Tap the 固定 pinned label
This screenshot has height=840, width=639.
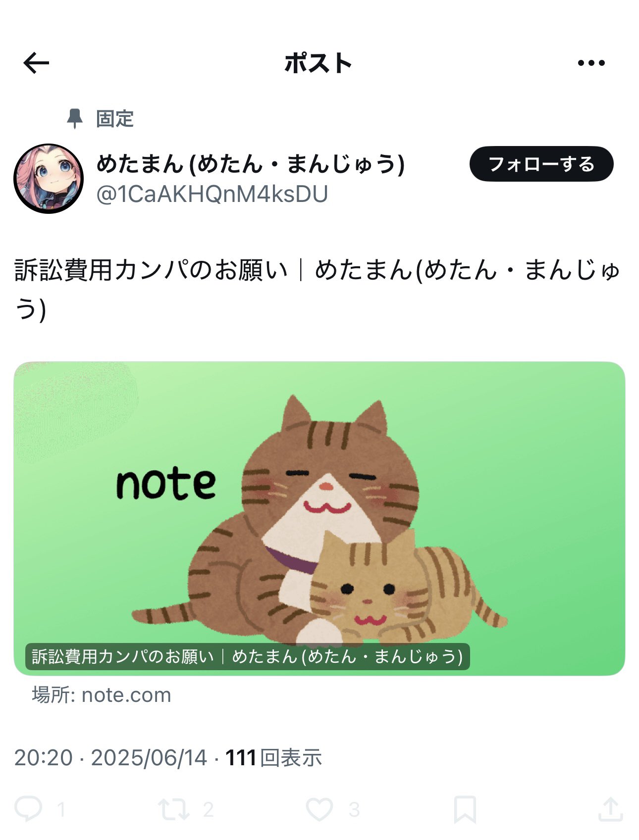[115, 119]
